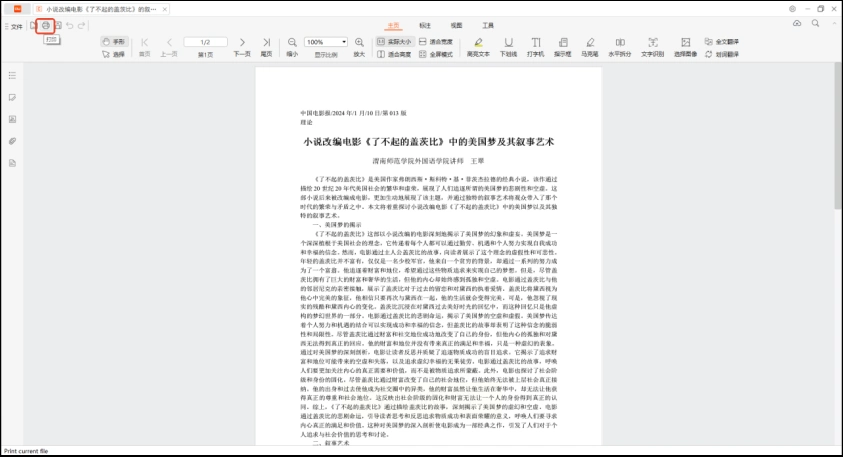
Task: Open the attachments paperclip panel in sidebar
Action: tap(12, 141)
